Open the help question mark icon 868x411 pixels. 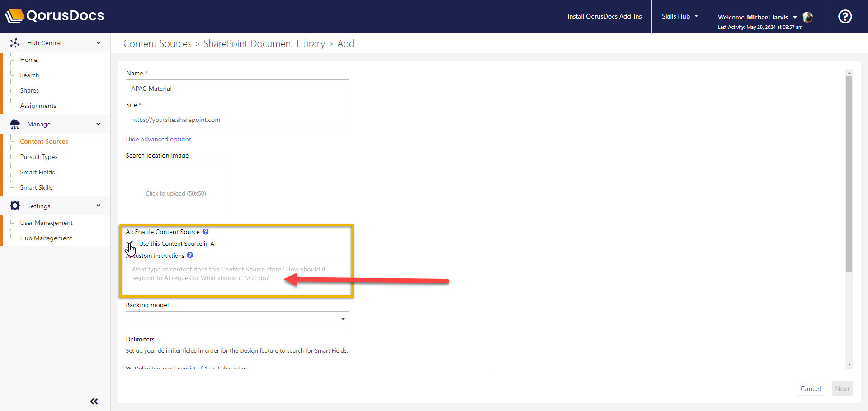tap(845, 17)
